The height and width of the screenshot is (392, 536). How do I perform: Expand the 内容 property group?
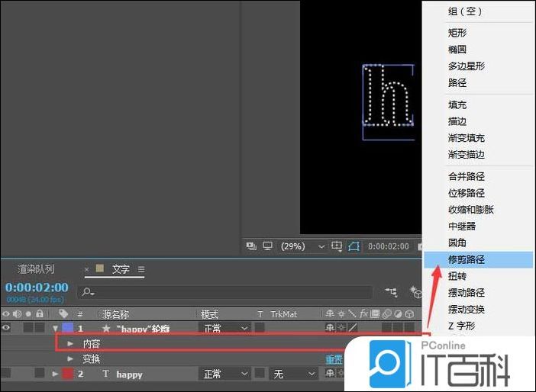tap(71, 344)
